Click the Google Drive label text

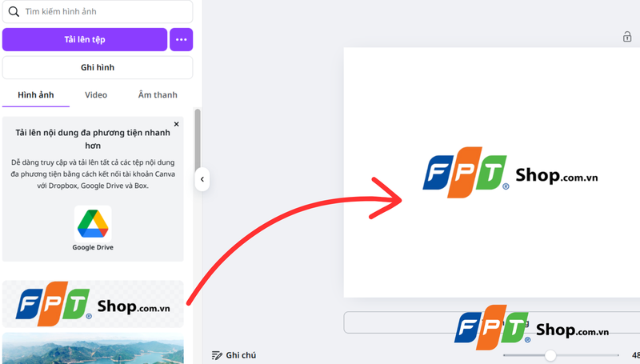click(x=93, y=247)
